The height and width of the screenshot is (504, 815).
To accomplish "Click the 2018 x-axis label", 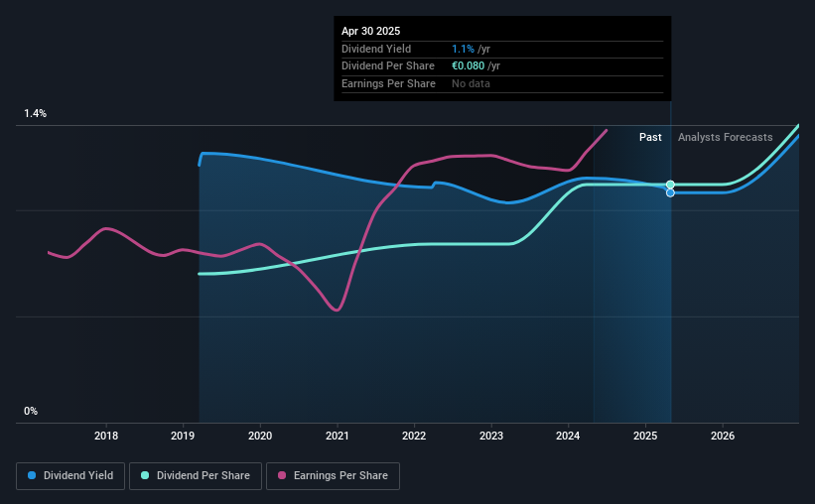I will pyautogui.click(x=106, y=436).
